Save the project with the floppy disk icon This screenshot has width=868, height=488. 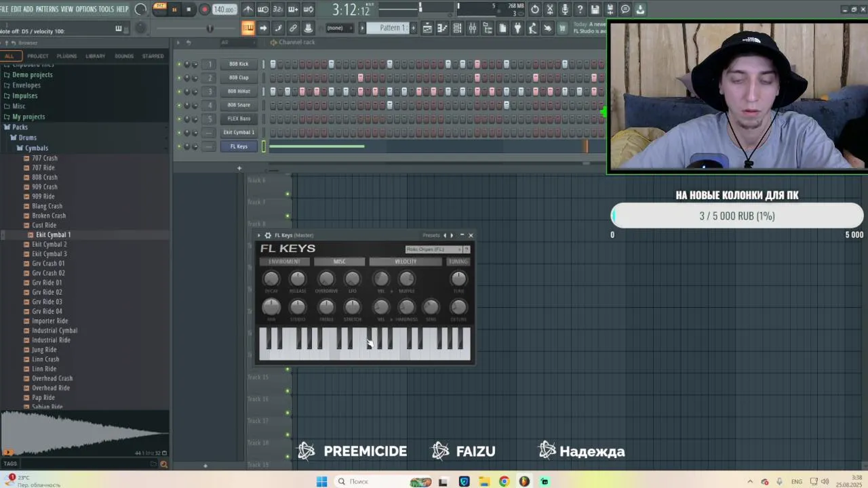[x=595, y=9]
